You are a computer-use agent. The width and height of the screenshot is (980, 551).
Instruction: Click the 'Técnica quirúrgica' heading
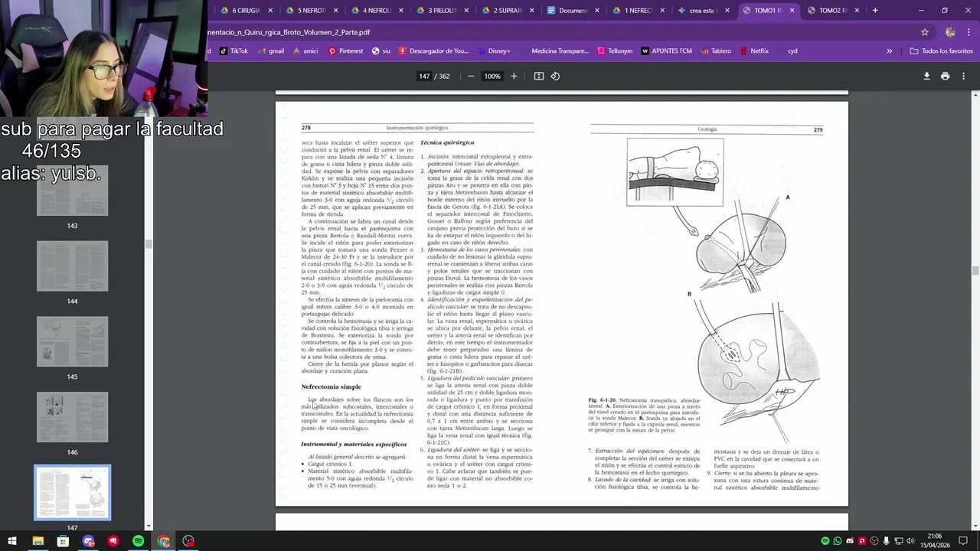coord(447,142)
